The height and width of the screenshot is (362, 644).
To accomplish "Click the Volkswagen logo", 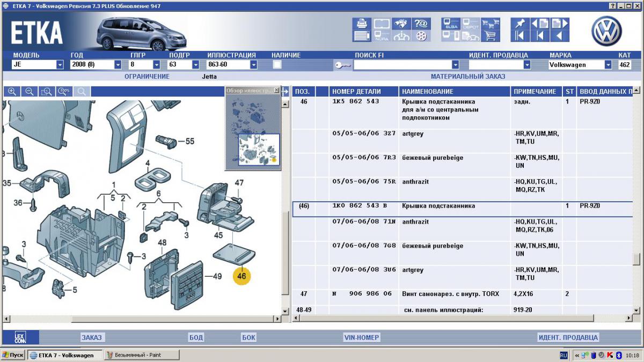I will pyautogui.click(x=606, y=31).
